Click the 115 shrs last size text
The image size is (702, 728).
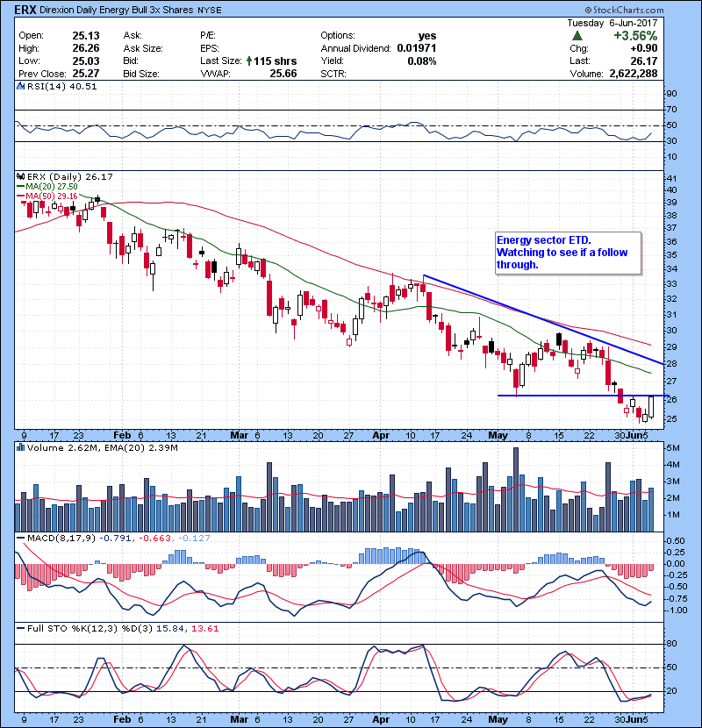point(276,61)
